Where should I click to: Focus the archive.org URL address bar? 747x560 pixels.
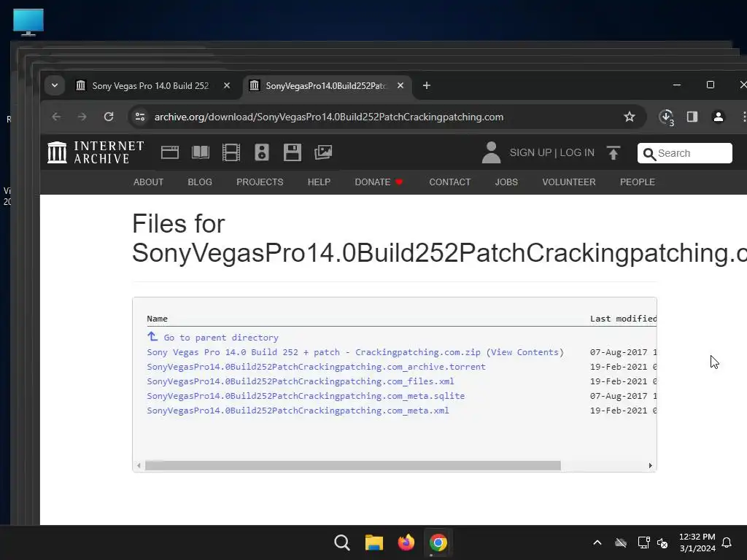329,117
